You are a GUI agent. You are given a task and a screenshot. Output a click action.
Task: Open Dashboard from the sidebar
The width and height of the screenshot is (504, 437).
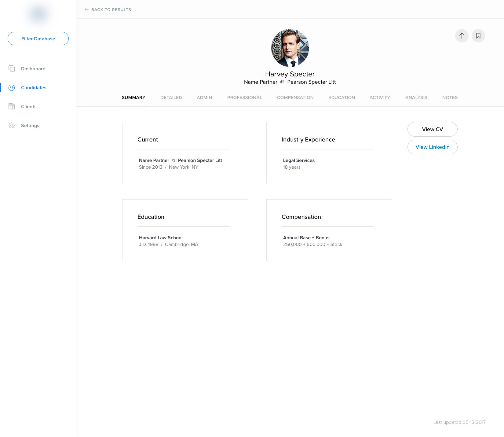coord(33,68)
